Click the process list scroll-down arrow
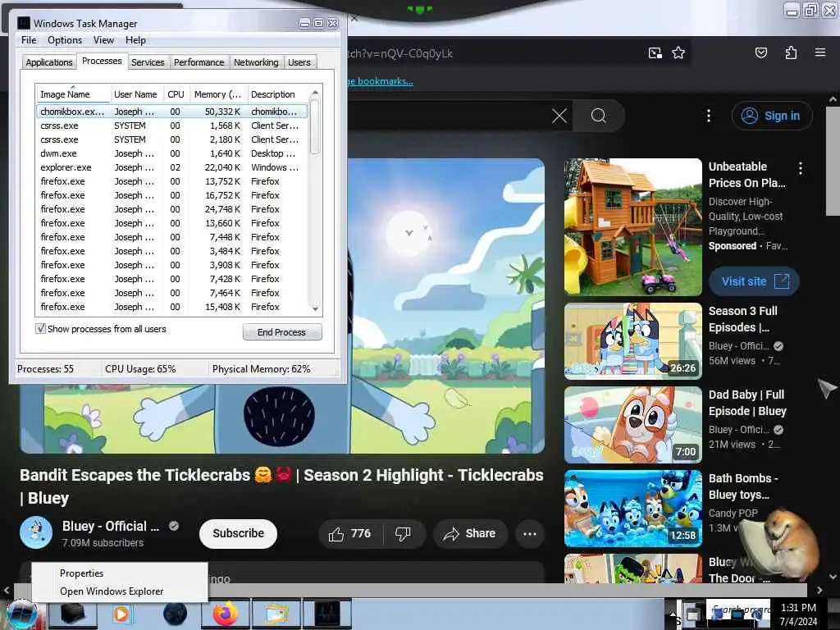Viewport: 840px width, 630px height. (315, 308)
